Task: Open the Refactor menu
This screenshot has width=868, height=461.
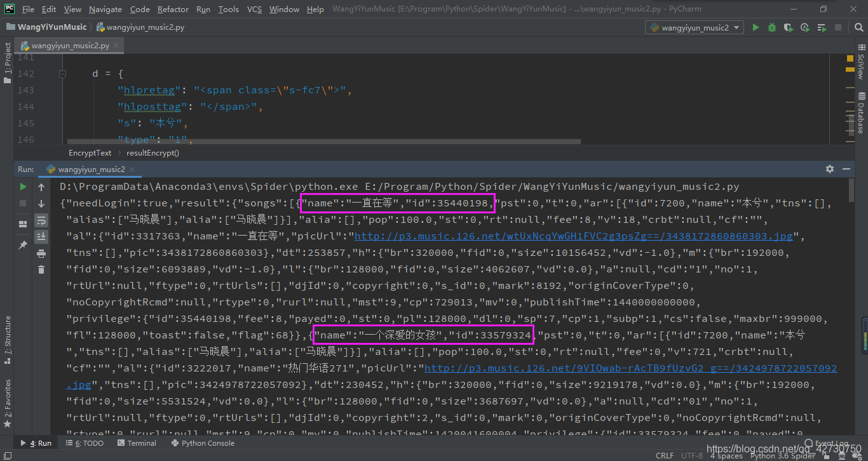Action: pyautogui.click(x=173, y=9)
